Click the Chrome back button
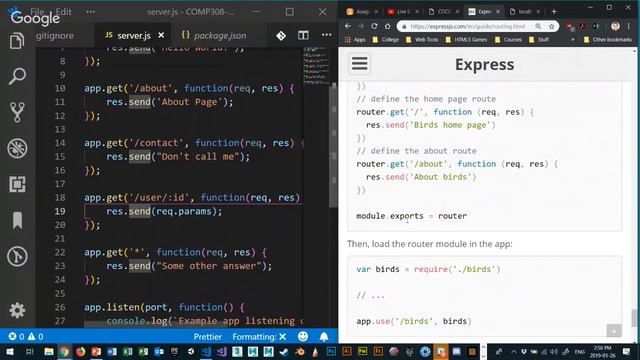The height and width of the screenshot is (360, 640). pyautogui.click(x=347, y=26)
